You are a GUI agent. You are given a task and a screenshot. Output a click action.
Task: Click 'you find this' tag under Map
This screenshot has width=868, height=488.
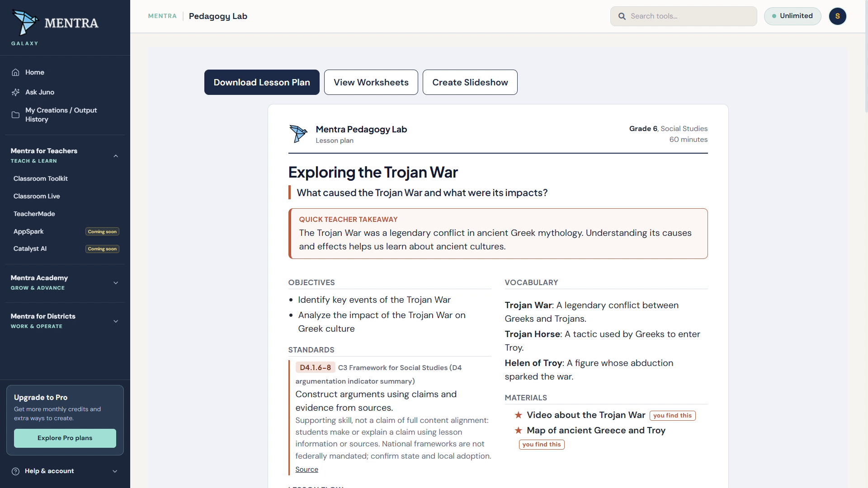(x=542, y=445)
